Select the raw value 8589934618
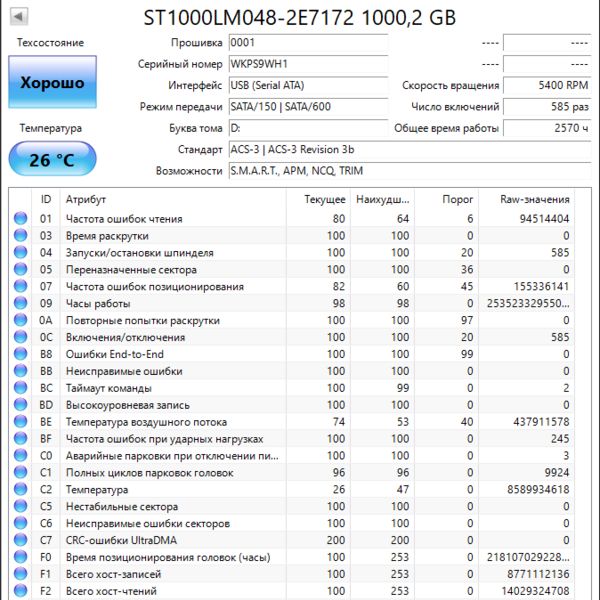Screen dimensions: 600x600 [x=538, y=489]
